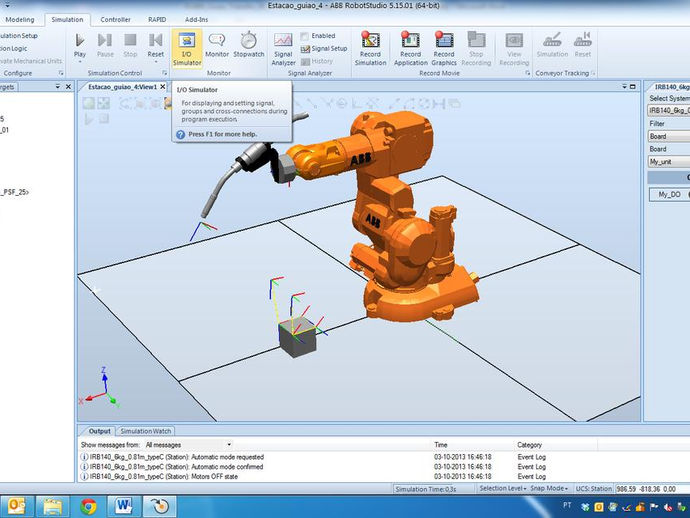This screenshot has width=690, height=518.
Task: Open the Filter dropdown showing Board
Action: point(668,136)
